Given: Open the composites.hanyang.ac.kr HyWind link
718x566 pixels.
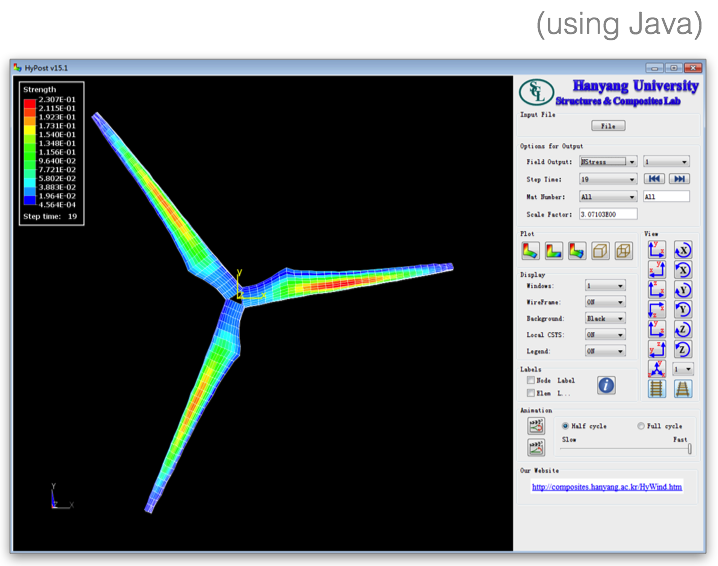Looking at the screenshot, I should click(x=606, y=487).
